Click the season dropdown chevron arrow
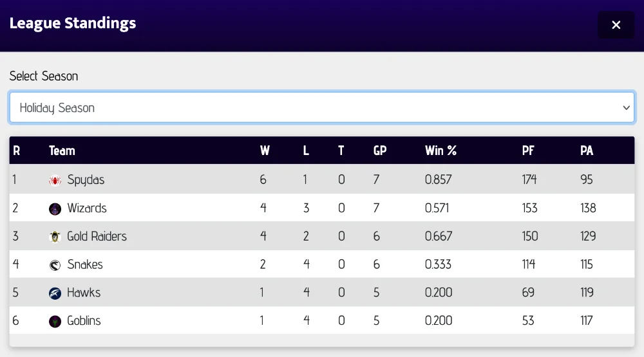 pyautogui.click(x=627, y=107)
